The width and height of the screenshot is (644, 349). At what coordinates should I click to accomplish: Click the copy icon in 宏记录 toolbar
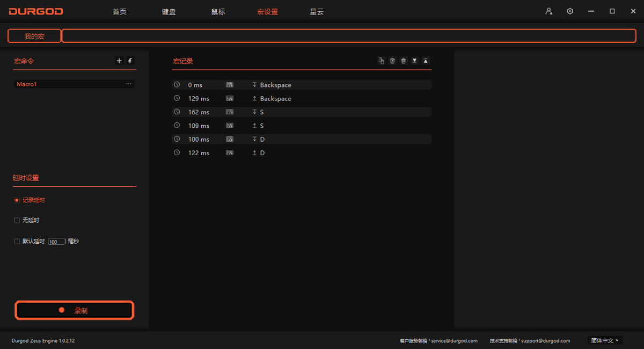(381, 61)
